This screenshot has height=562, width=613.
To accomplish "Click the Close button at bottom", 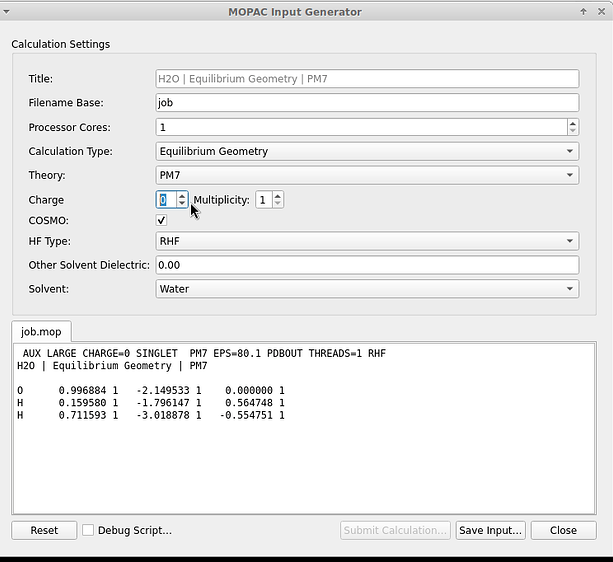I will [x=563, y=530].
